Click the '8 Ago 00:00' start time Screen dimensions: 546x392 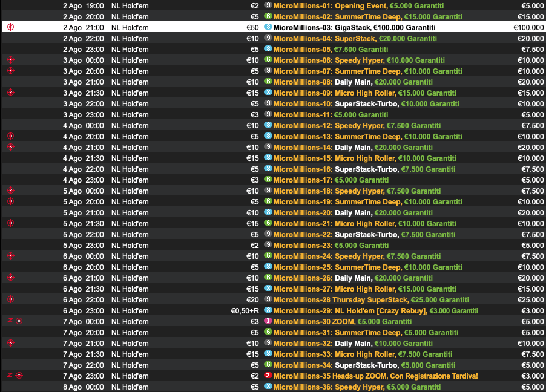tap(83, 387)
